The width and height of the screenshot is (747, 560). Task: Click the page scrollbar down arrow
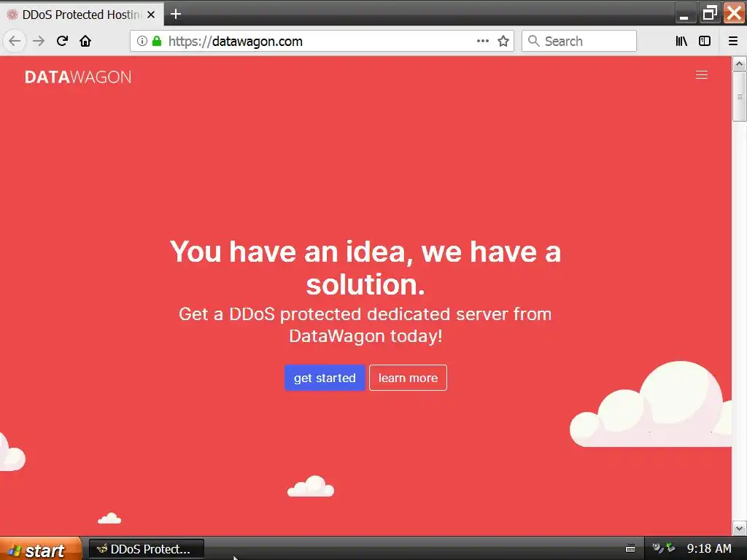coord(739,528)
